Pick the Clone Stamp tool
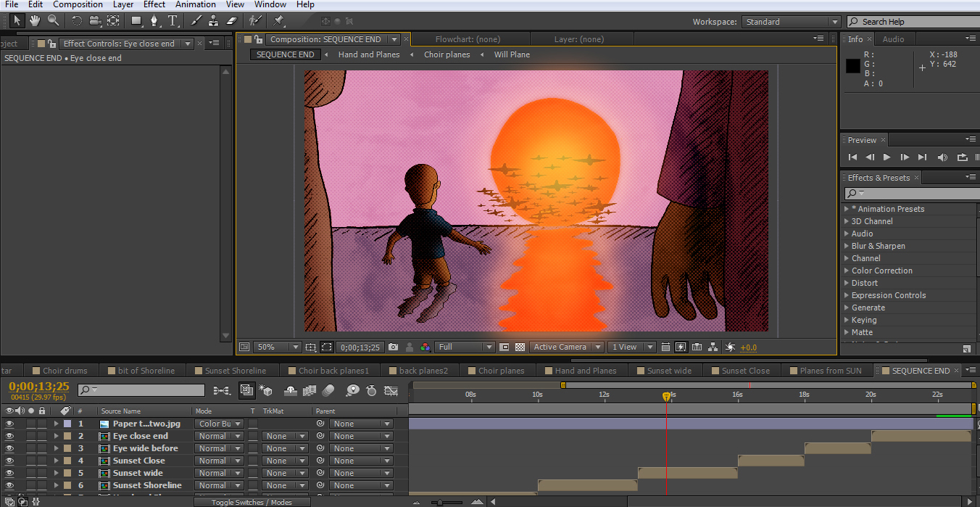 (213, 21)
